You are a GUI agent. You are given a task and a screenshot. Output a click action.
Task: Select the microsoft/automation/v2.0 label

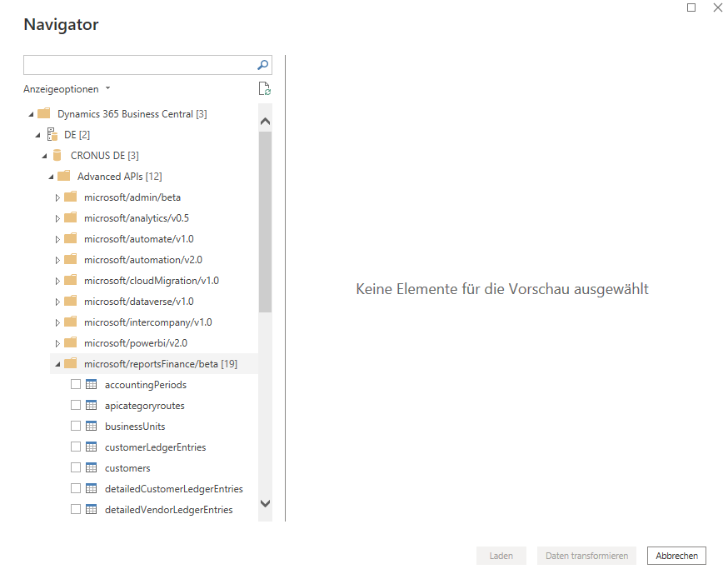pyautogui.click(x=143, y=260)
